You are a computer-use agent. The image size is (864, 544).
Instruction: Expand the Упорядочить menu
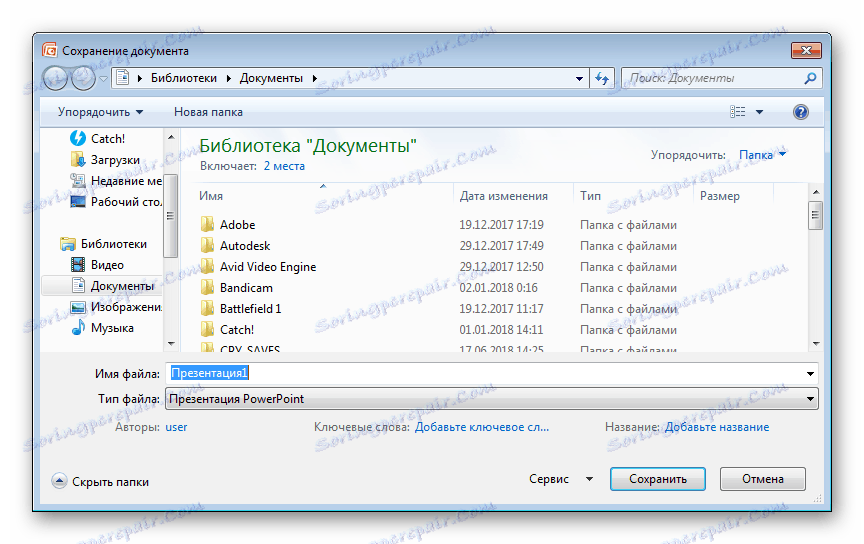[100, 112]
